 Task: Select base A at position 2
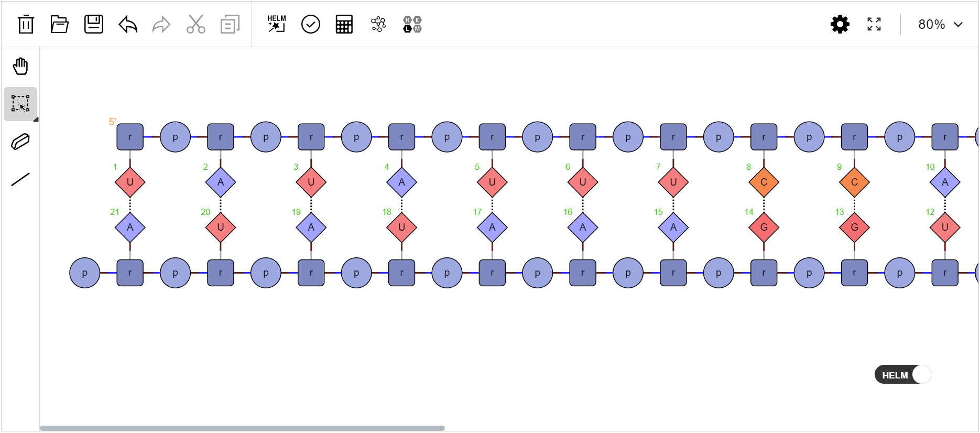pos(221,182)
